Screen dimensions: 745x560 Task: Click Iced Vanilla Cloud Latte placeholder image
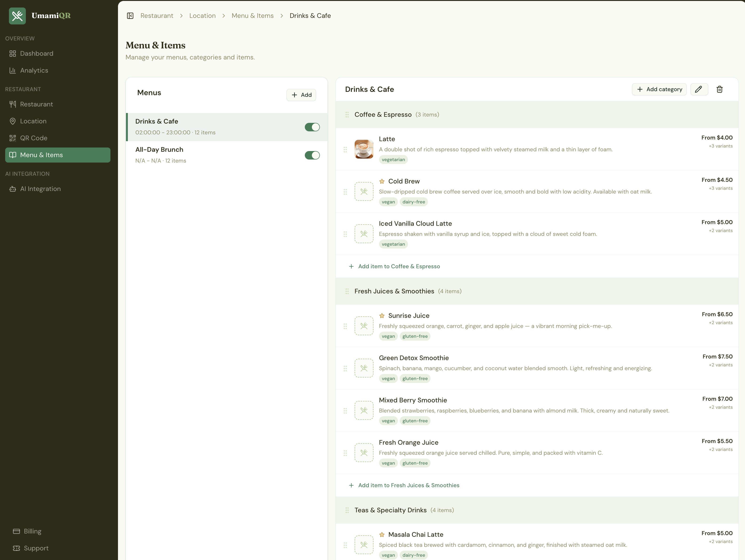coord(364,233)
